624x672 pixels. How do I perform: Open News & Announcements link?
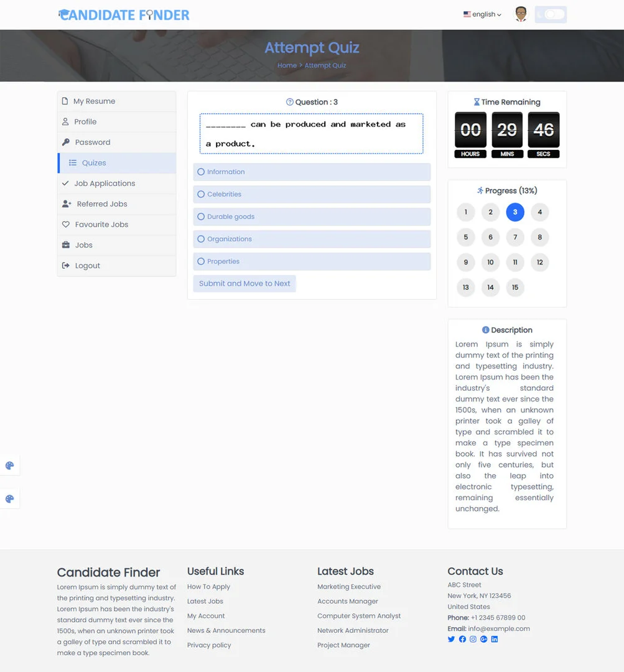point(226,630)
